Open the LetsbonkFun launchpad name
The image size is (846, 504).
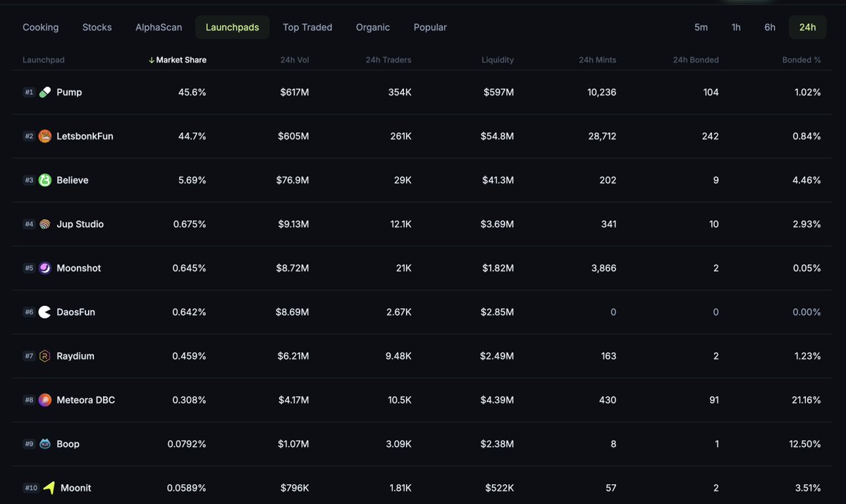click(85, 136)
